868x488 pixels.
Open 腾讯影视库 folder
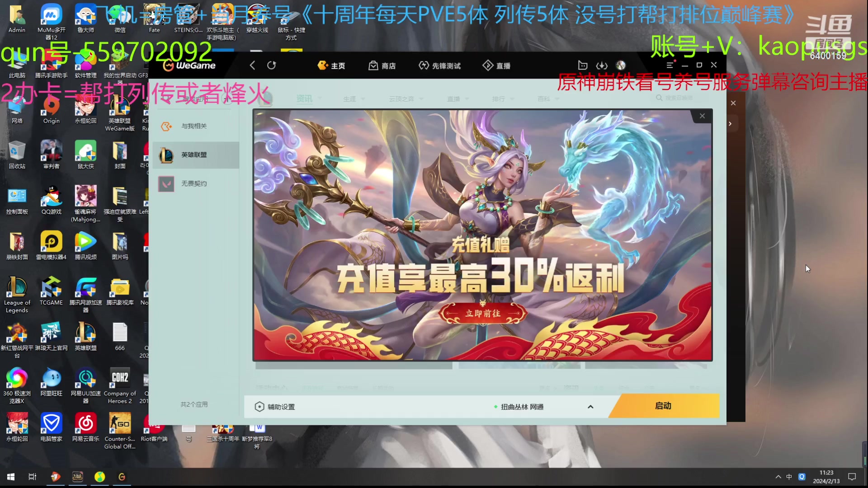point(120,291)
